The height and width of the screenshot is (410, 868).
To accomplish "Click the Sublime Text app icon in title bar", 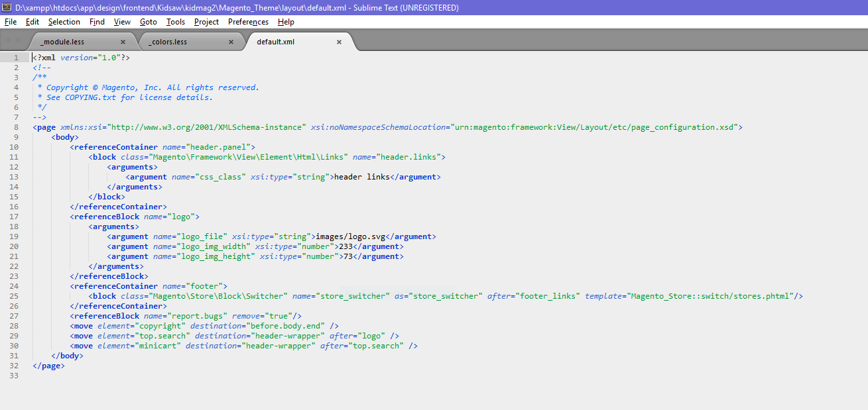I will point(7,7).
